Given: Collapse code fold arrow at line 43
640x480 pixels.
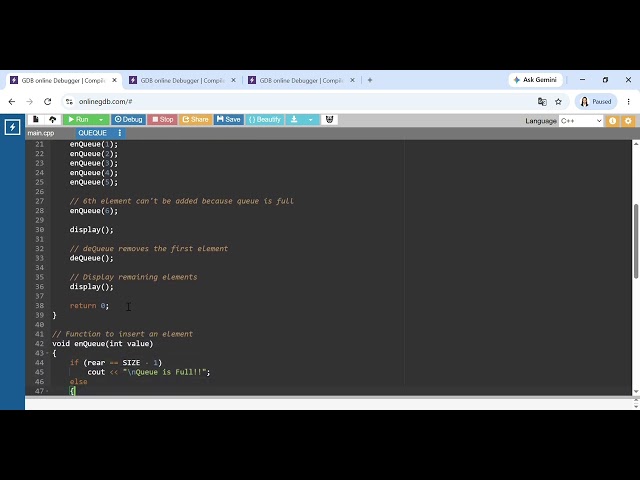Looking at the screenshot, I should 47,353.
